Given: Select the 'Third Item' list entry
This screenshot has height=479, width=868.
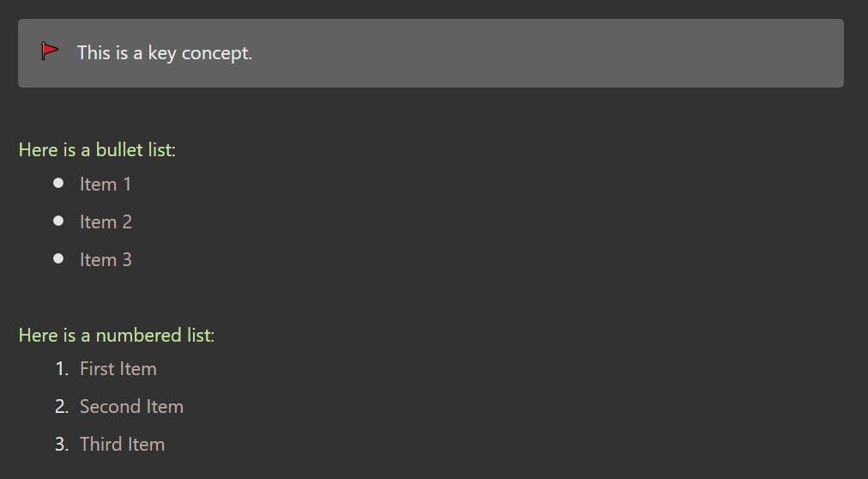Looking at the screenshot, I should 122,444.
